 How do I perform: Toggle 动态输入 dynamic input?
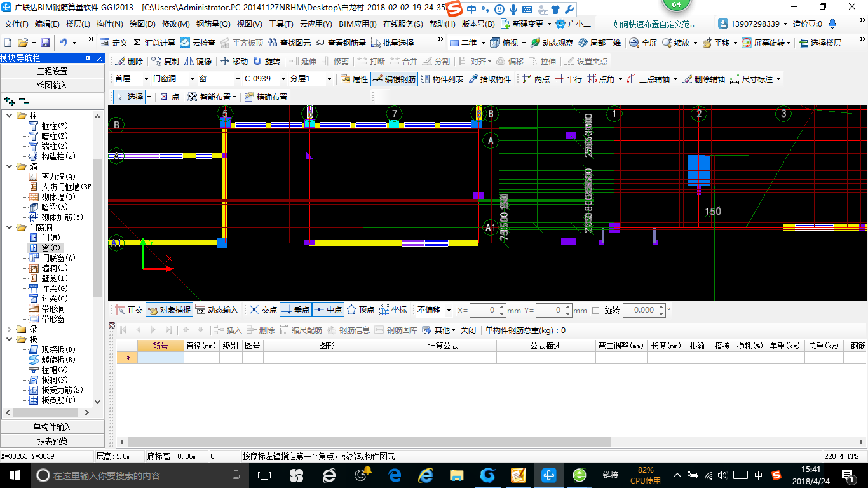tap(216, 310)
